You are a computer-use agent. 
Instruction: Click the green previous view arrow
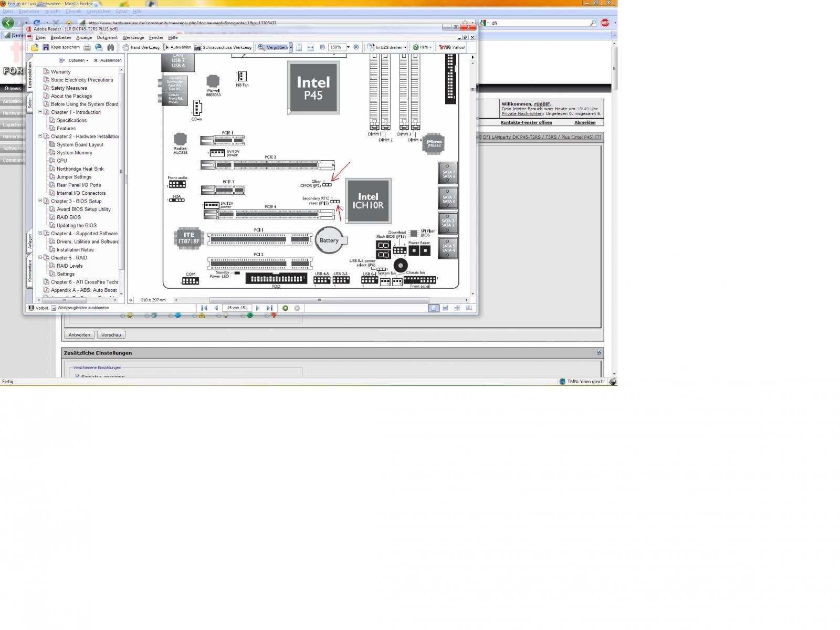[285, 308]
